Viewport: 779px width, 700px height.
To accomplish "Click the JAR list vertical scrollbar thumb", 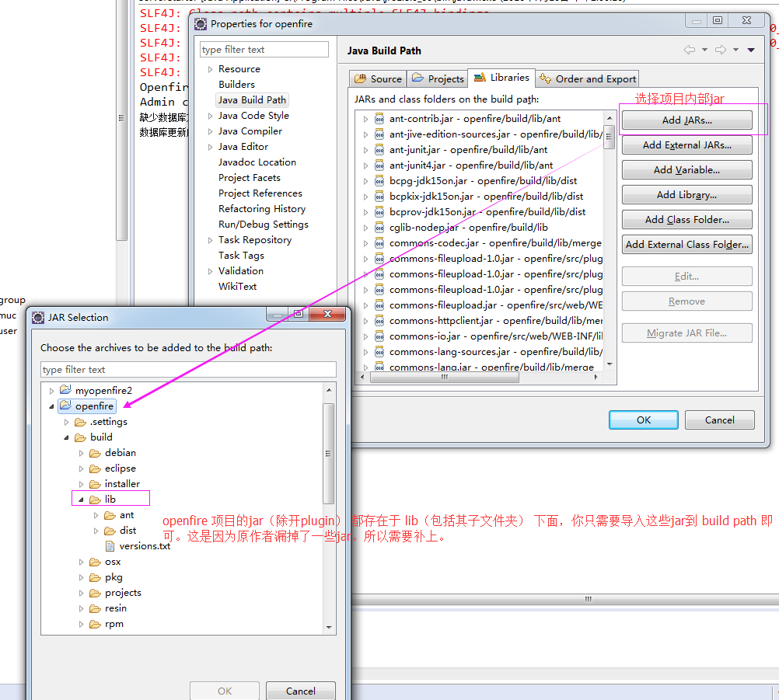I will tap(609, 138).
